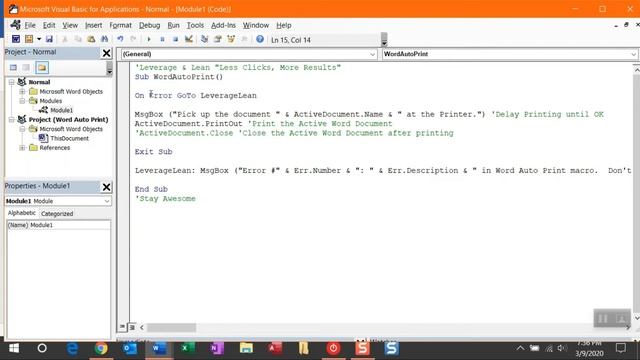Open Google Chrome from the taskbar
Image resolution: width=640 pixels, height=360 pixels.
tap(101, 348)
